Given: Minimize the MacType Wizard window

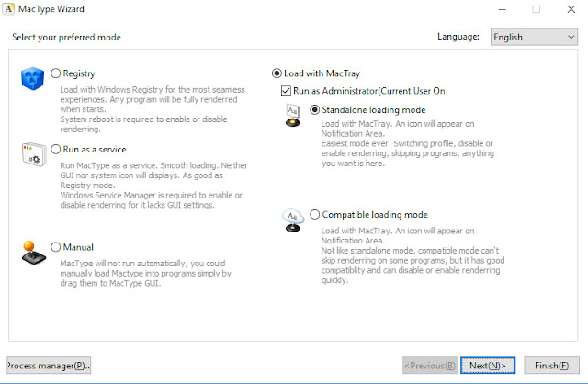Looking at the screenshot, I should [x=503, y=9].
